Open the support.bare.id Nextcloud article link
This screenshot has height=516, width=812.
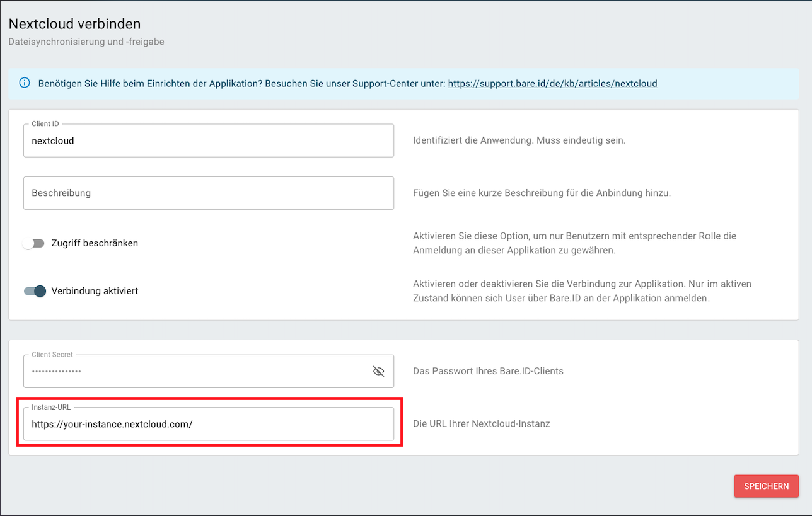click(x=553, y=83)
